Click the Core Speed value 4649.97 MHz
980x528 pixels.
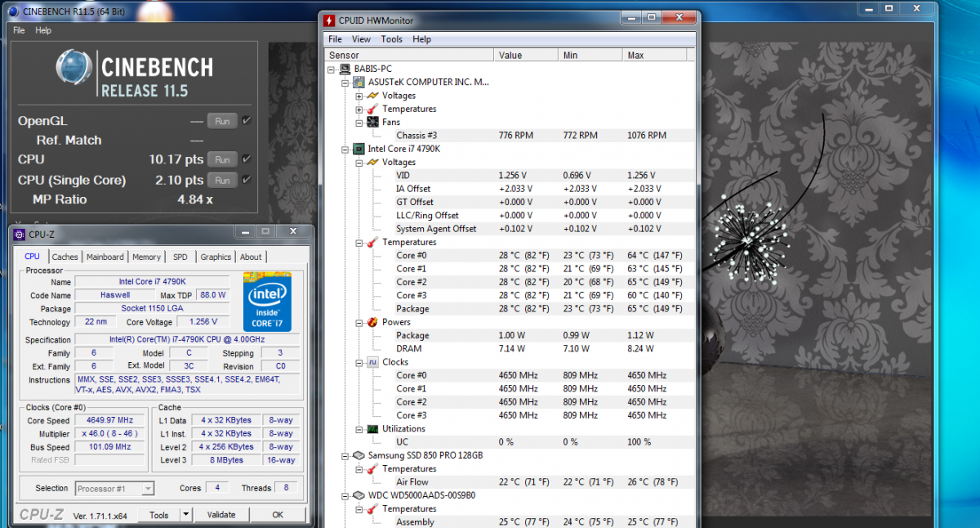pos(109,421)
